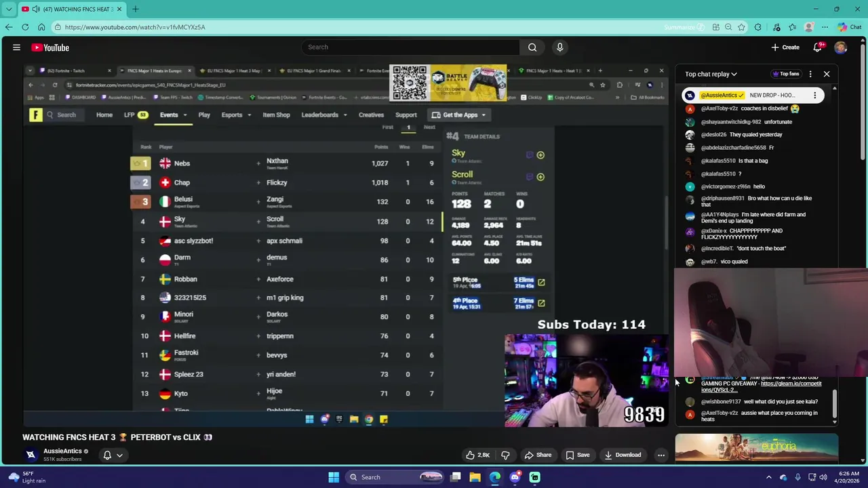This screenshot has height=488, width=868.
Task: Click Home in Fortnite Tracker nav
Action: tap(104, 115)
